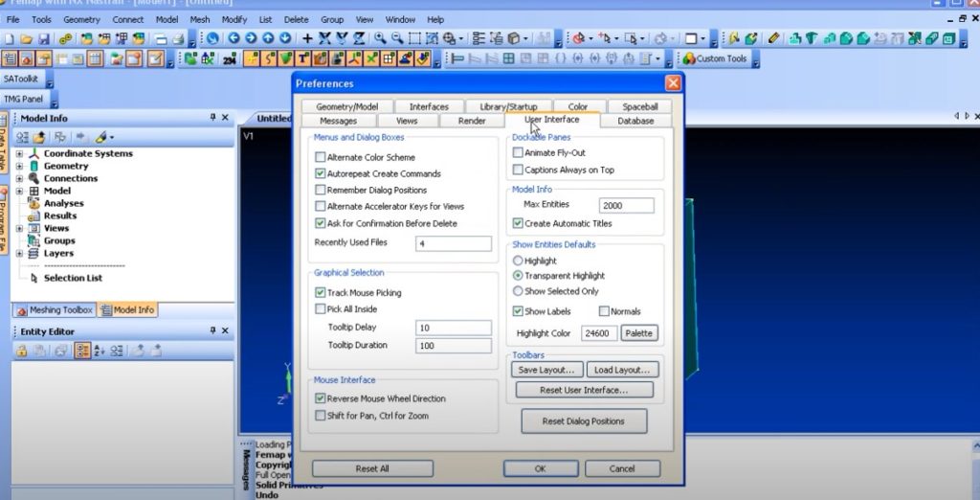Viewport: 980px width, 500px height.
Task: Click the categorized view icon in Entity Editor
Action: [82, 352]
